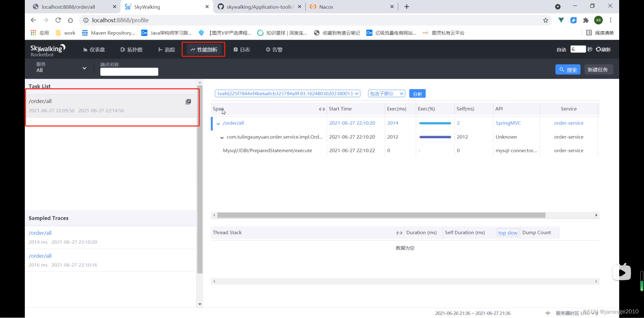Click the Span column resize arrows icon

322,109
